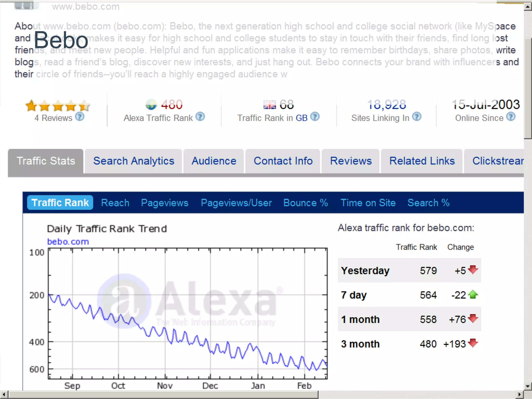Click the globe icon near rank 480
The height and width of the screenshot is (399, 532).
(151, 105)
